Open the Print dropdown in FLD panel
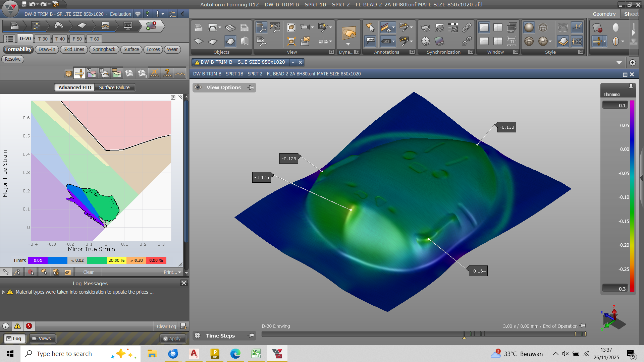This screenshot has width=644, height=362. 172,272
